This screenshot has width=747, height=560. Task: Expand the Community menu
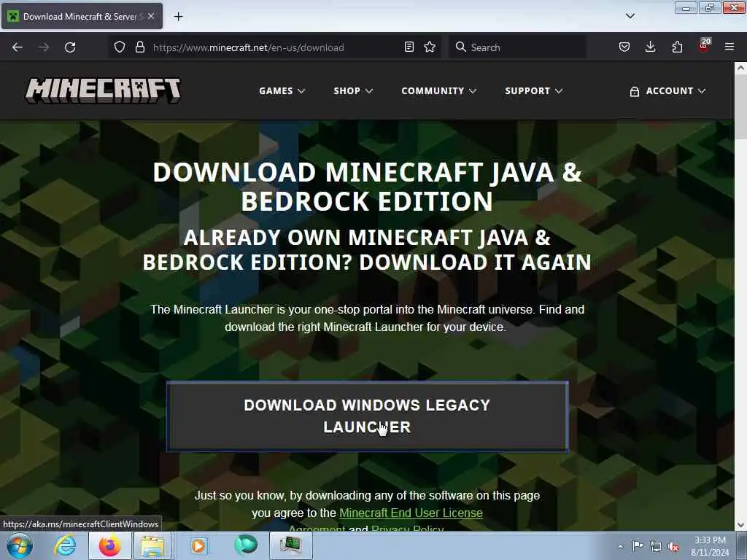438,91
